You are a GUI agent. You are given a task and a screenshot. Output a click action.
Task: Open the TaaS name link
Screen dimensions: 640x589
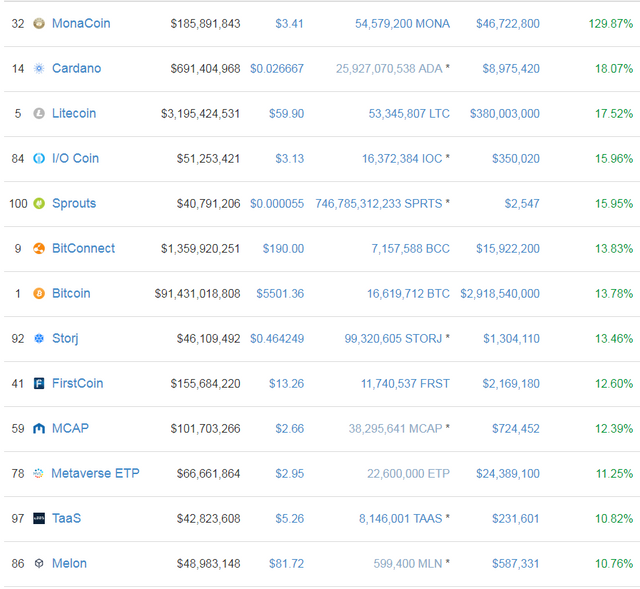click(x=67, y=518)
